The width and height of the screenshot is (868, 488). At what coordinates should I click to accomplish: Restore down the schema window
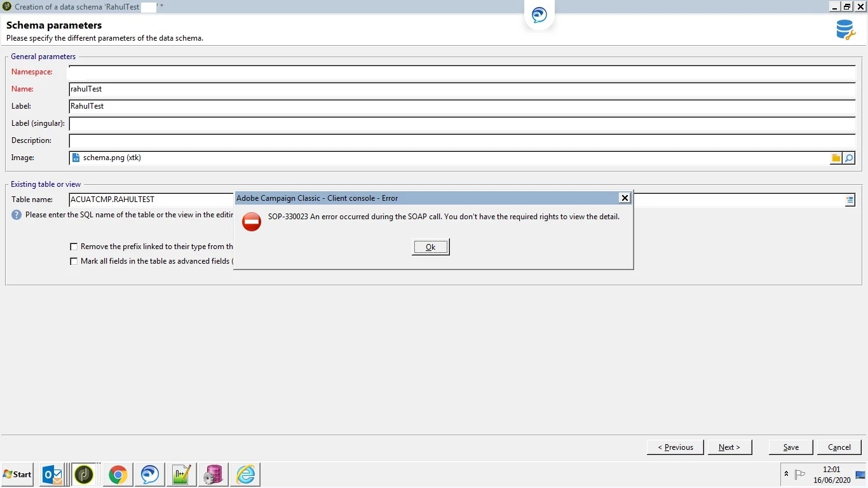847,6
